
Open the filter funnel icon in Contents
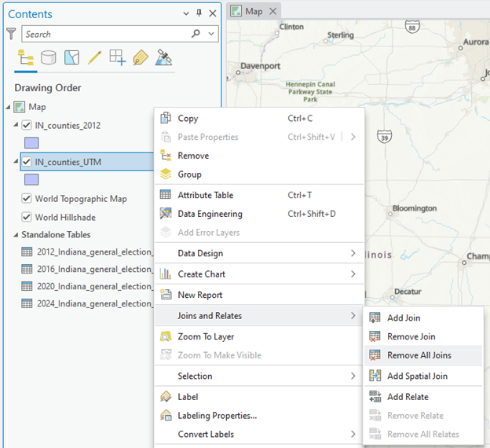pyautogui.click(x=11, y=34)
